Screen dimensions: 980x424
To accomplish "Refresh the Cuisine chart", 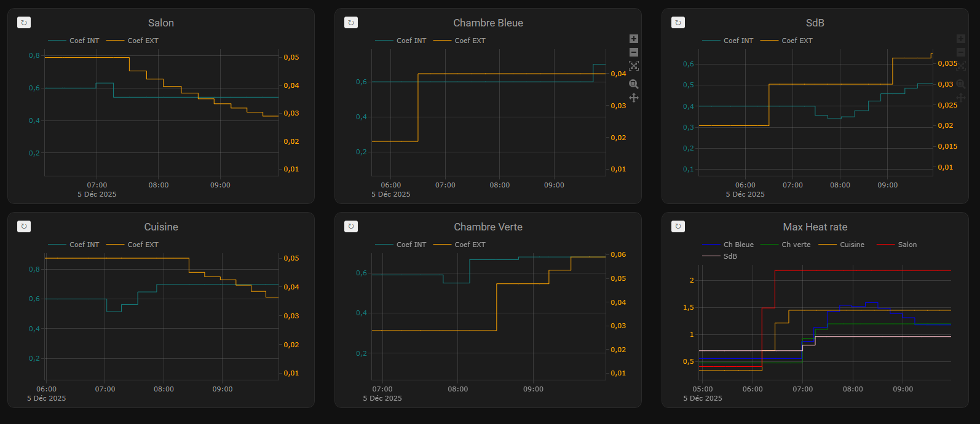I will 24,227.
